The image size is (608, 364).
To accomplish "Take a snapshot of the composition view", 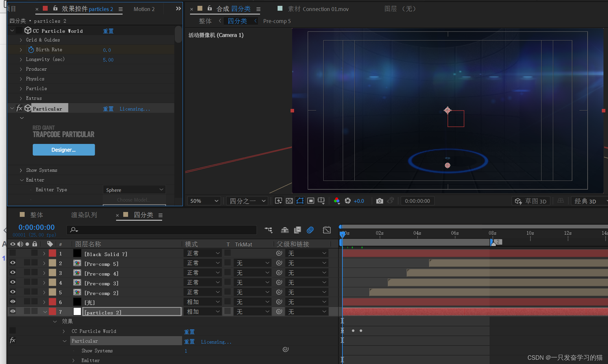I will tap(379, 201).
